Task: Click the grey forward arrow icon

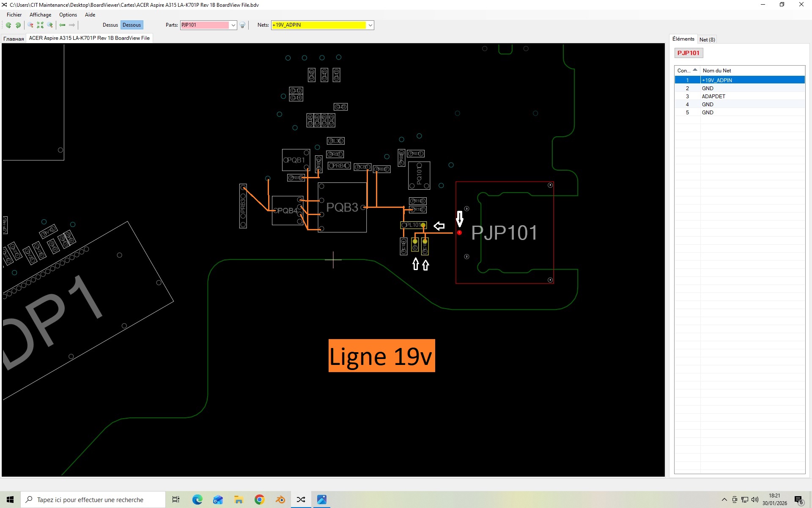Action: tap(72, 25)
